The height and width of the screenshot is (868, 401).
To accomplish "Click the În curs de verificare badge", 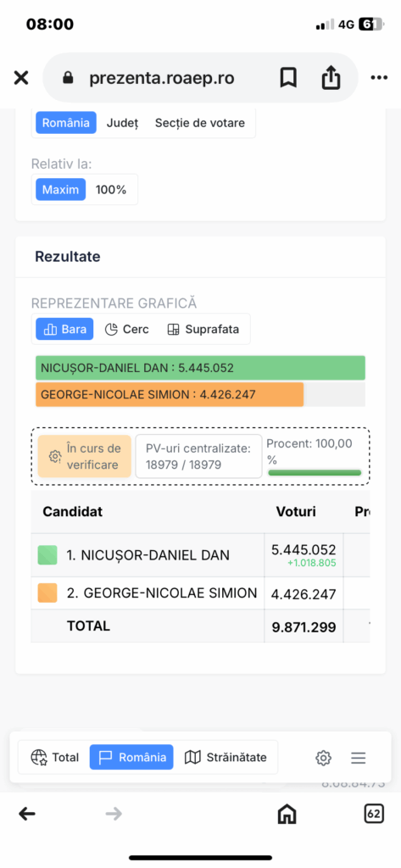I will pyautogui.click(x=85, y=456).
